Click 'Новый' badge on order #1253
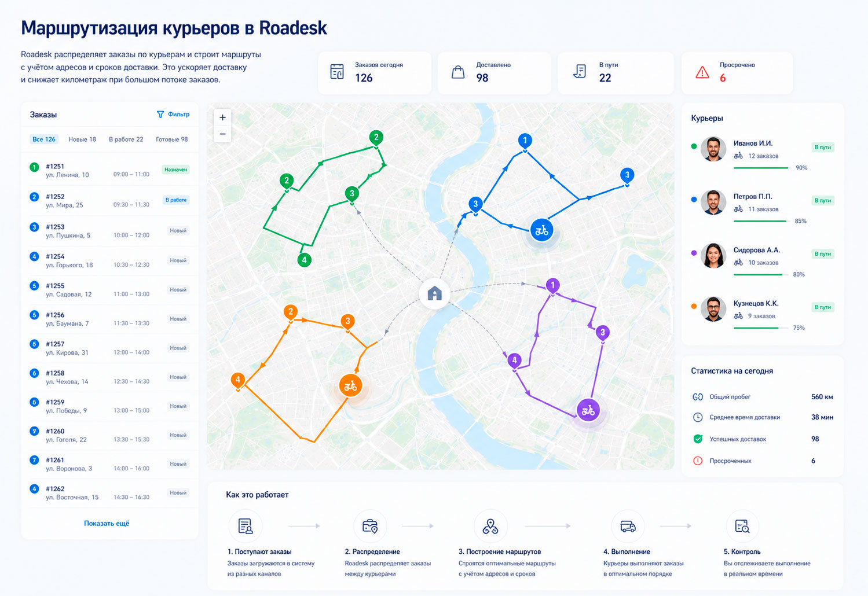868x596 pixels. point(178,230)
